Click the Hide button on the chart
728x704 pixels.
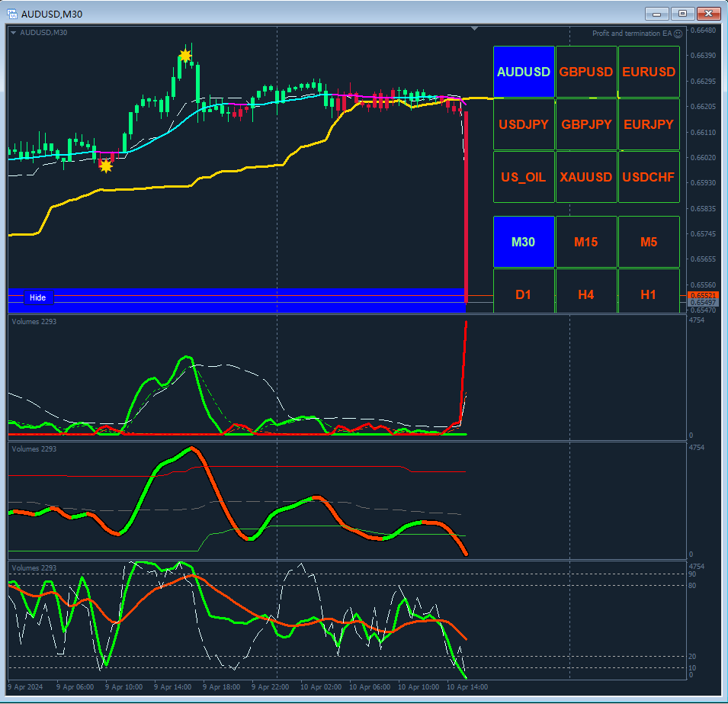pos(38,297)
